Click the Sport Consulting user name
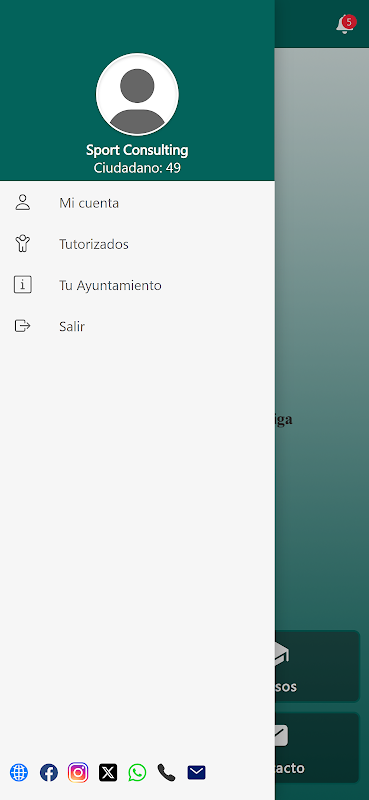The height and width of the screenshot is (800, 369). coord(137,150)
